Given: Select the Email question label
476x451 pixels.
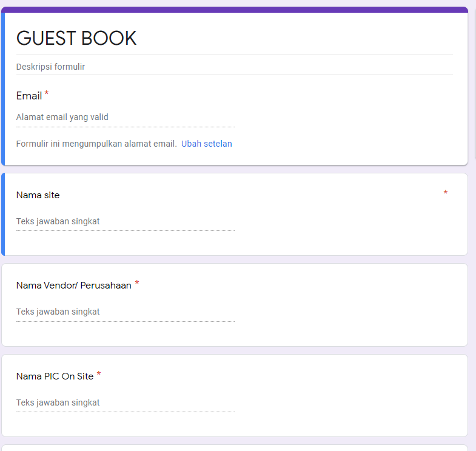Looking at the screenshot, I should [x=29, y=96].
